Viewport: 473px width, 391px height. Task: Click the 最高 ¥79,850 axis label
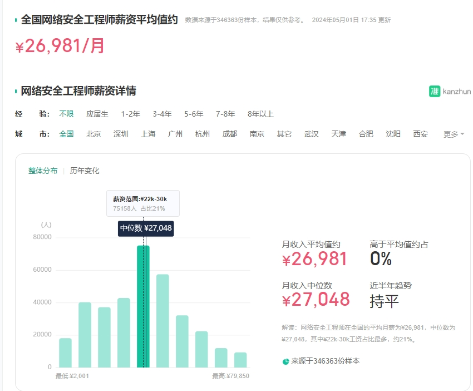point(231,376)
